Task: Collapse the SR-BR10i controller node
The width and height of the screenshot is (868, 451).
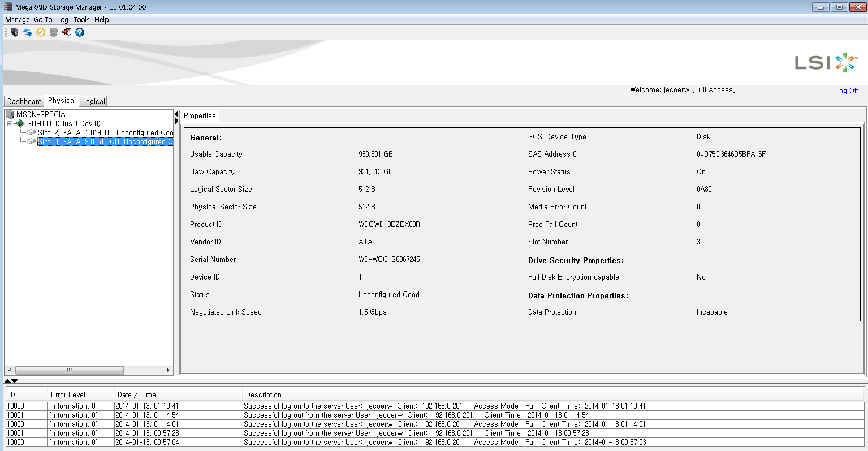Action: pos(10,123)
